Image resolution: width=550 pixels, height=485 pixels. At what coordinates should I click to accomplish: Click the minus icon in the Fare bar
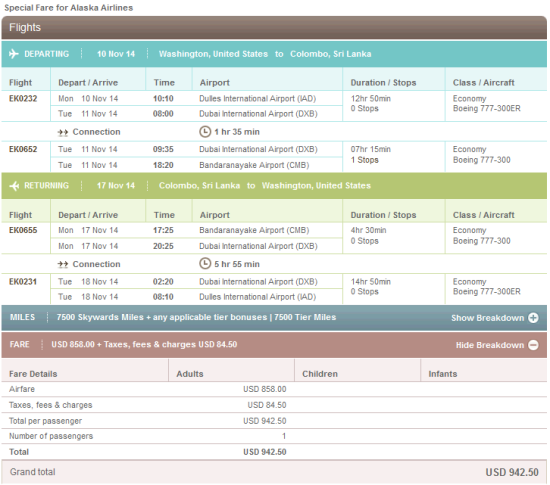[534, 345]
